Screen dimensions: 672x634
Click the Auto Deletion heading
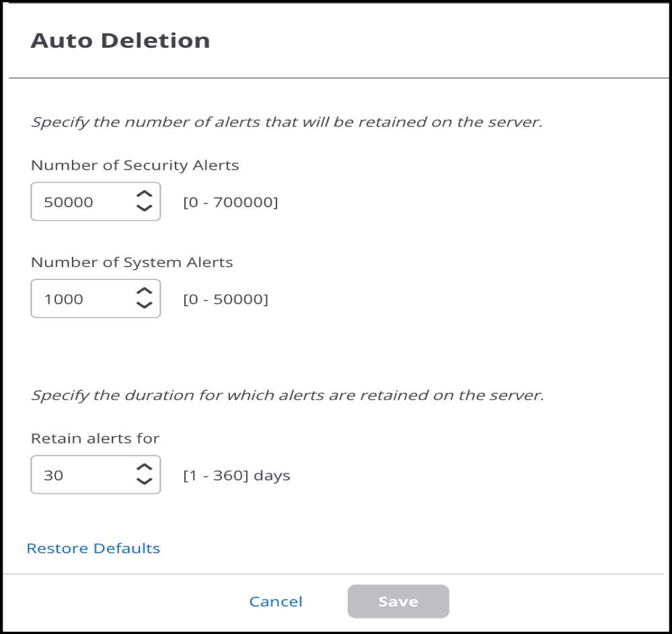click(x=120, y=41)
